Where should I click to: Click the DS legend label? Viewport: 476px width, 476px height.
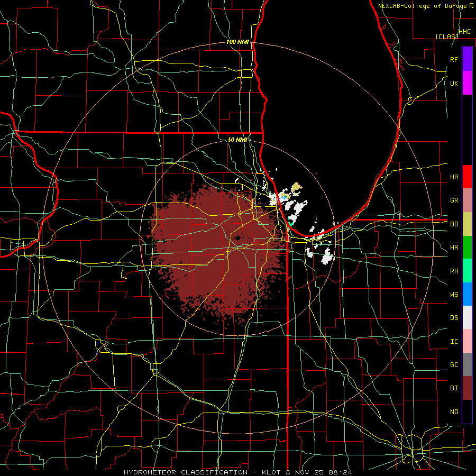pos(454,318)
